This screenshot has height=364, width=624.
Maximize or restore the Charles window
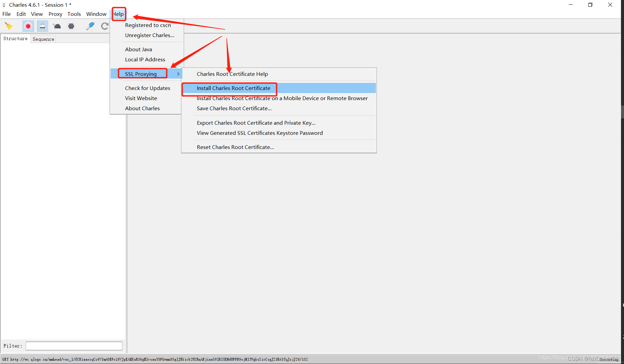point(590,5)
